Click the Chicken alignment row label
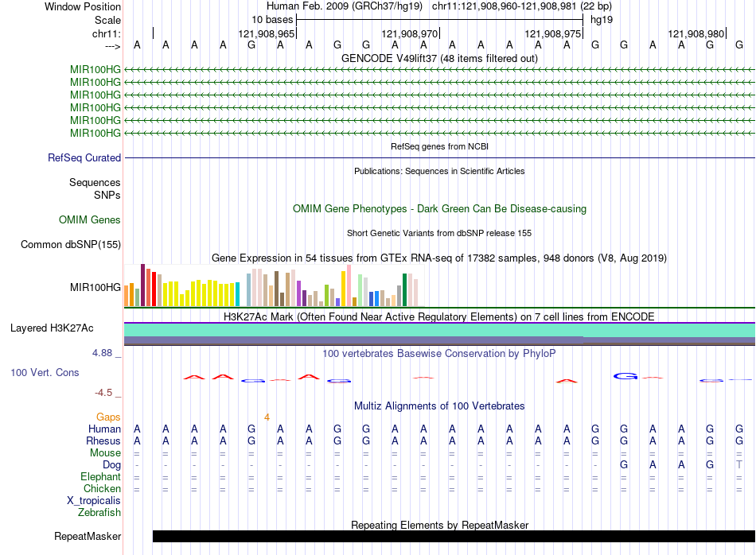This screenshot has width=756, height=555. click(102, 488)
